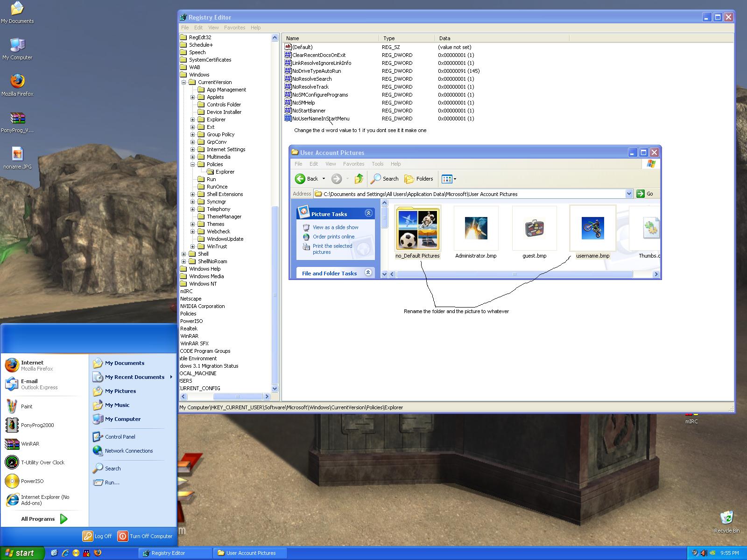
Task: Click the Up folder icon in Explorer toolbar
Action: click(359, 179)
